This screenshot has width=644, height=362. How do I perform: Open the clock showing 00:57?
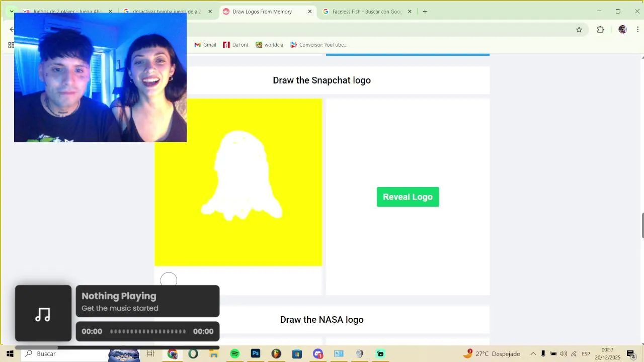608,354
